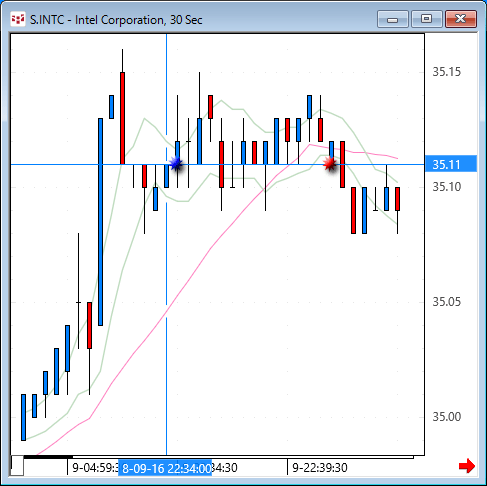This screenshot has height=486, width=487.
Task: Click the red candle peaking above 35.15
Action: 122,118
